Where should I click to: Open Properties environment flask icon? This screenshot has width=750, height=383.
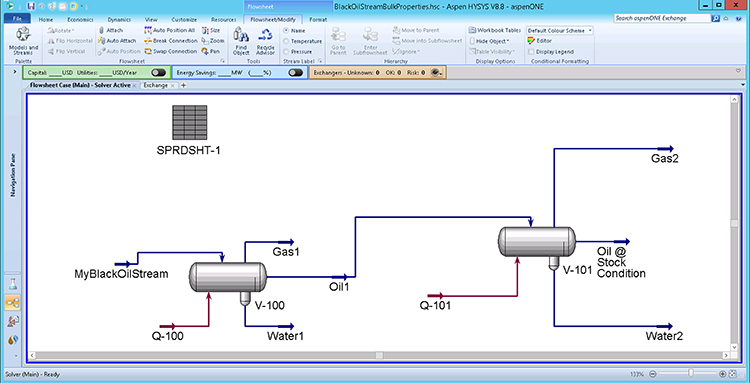(13, 284)
